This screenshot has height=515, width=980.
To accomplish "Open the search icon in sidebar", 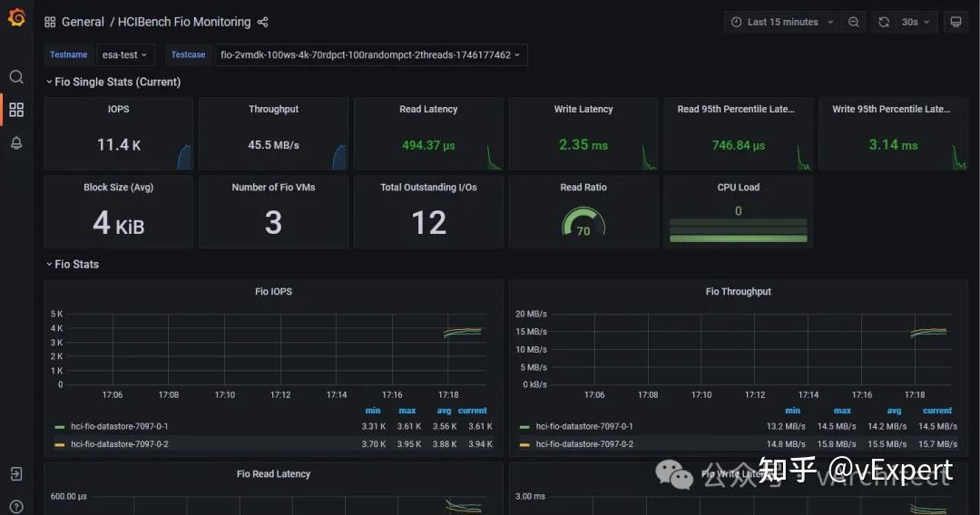I will pos(16,77).
